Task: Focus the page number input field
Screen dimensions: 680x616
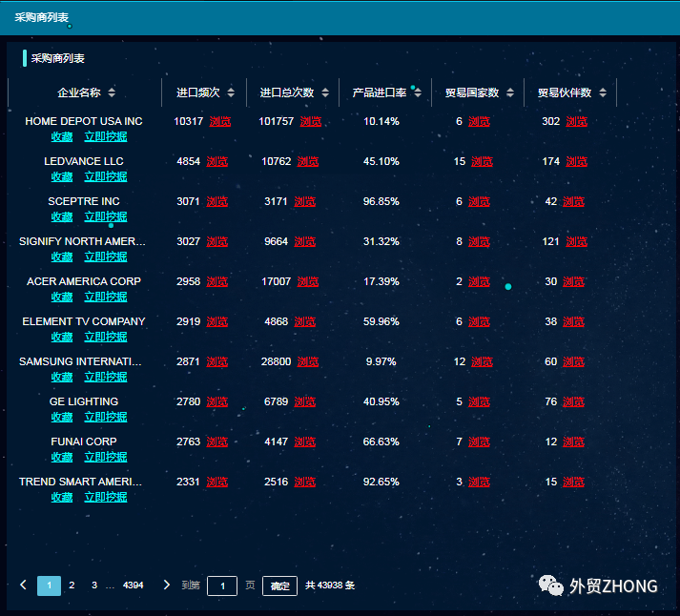Action: [222, 585]
